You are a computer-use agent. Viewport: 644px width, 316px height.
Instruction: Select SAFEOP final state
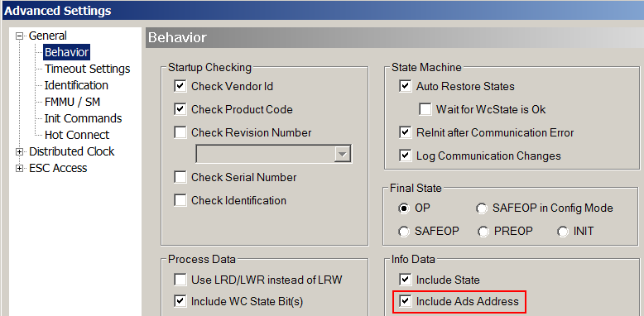(x=404, y=232)
